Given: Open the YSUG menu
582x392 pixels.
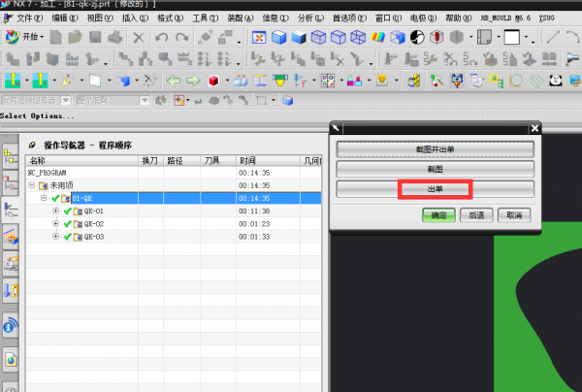Looking at the screenshot, I should [x=546, y=17].
